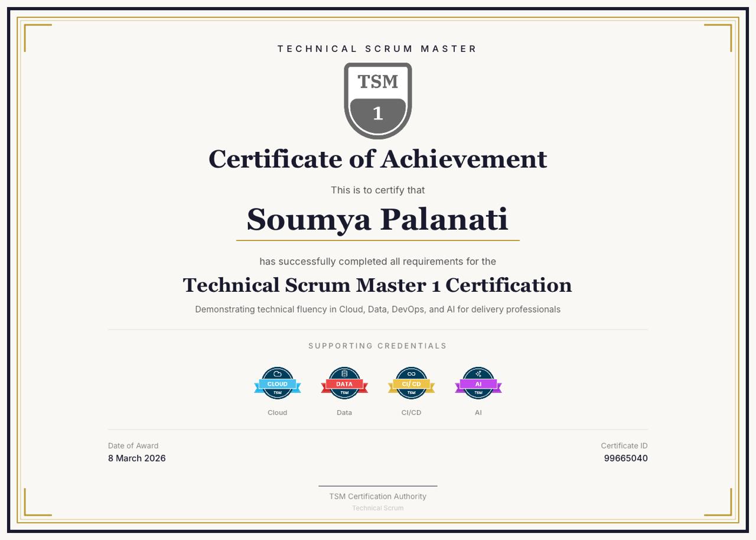Click the TSM Certification Authority signature text

tap(377, 496)
